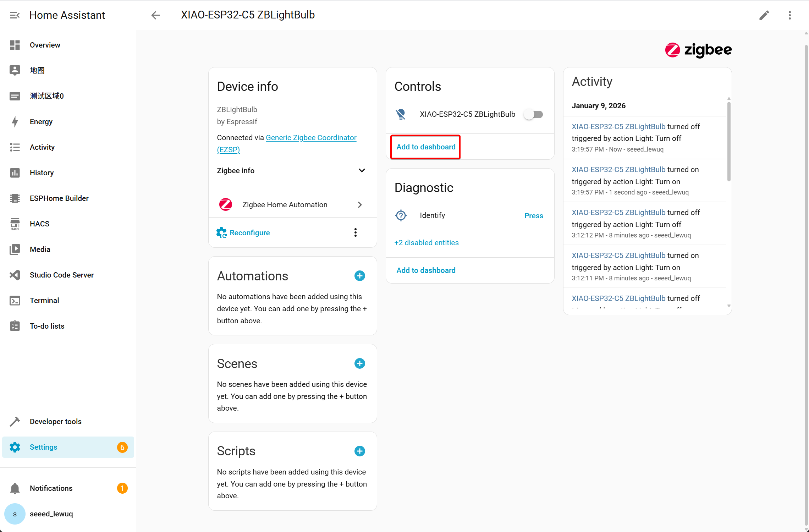
Task: Click Add to dashboard under Controls
Action: tap(425, 147)
